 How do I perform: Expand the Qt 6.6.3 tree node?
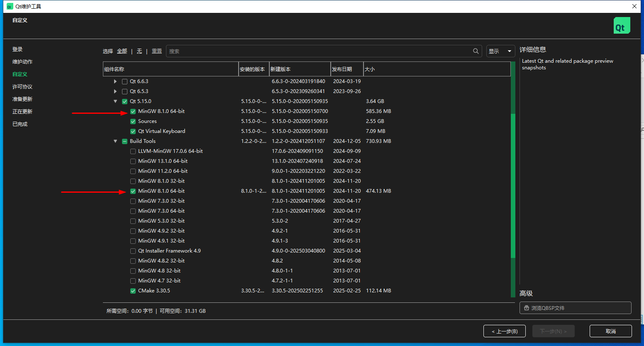115,81
